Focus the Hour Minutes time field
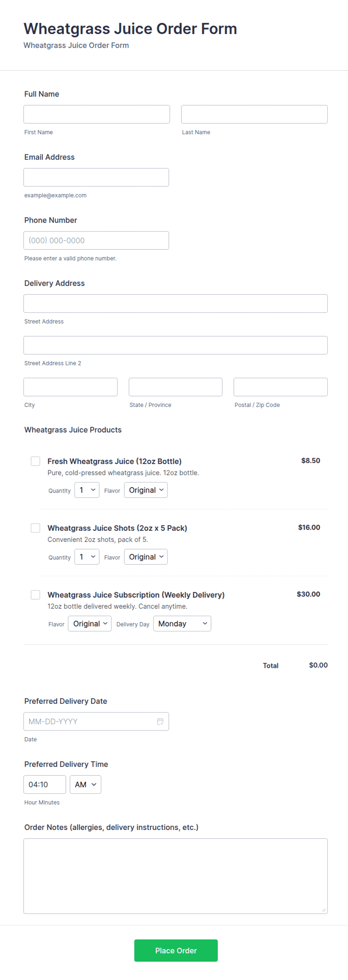This screenshot has height=980, width=348. tap(45, 784)
